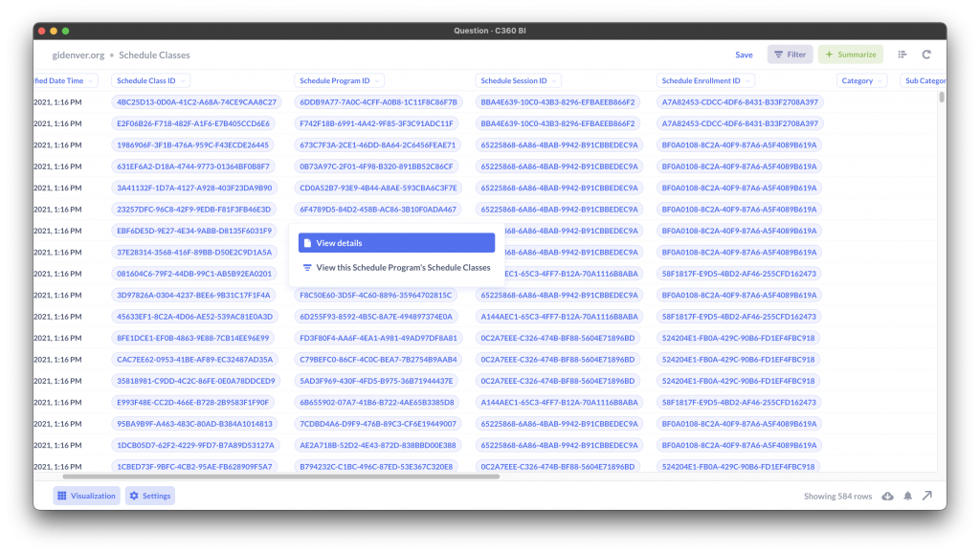
Task: Click program ID 6DDB9A77-7A0C-4CFF-A0B8-1C11F8C86F7B
Action: point(378,101)
